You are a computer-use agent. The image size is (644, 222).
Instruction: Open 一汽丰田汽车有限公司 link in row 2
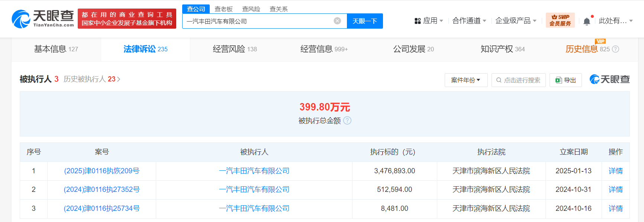[x=254, y=190]
